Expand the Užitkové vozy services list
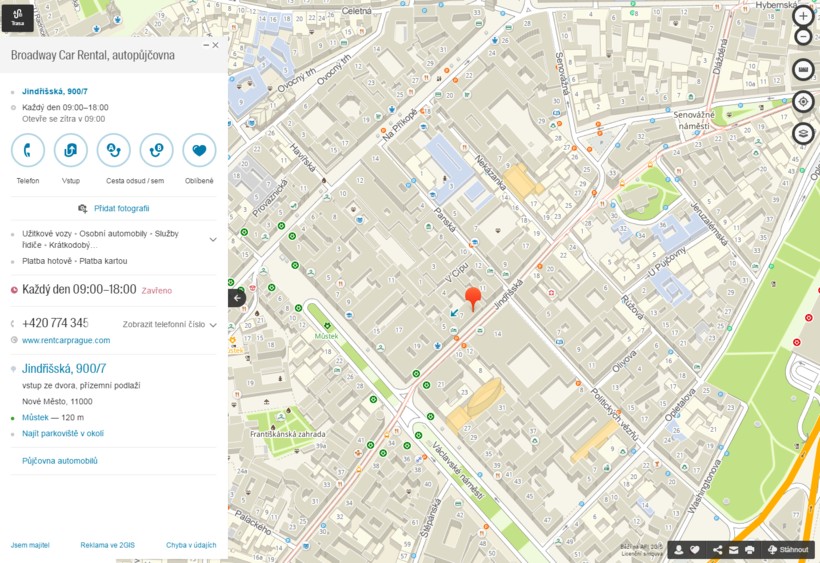 click(213, 239)
